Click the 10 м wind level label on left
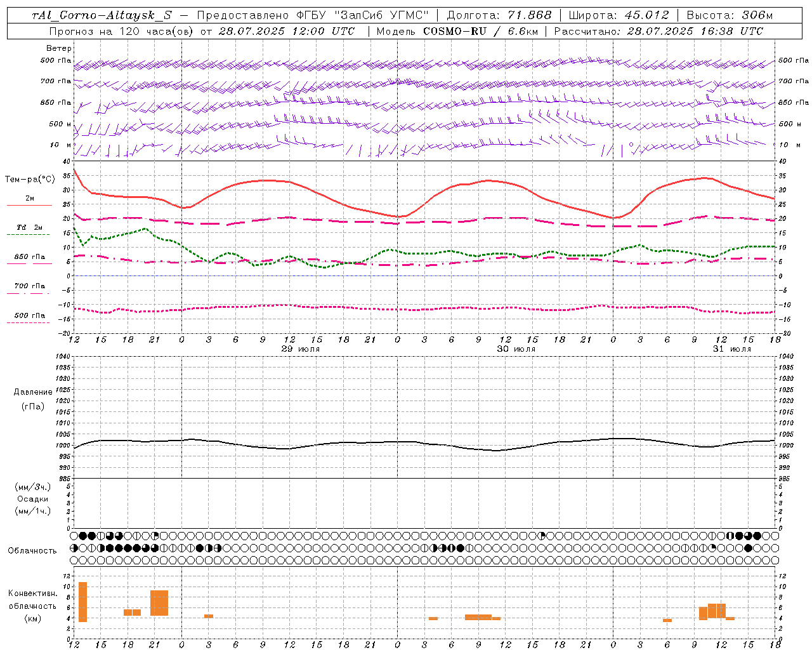The image size is (812, 650). click(61, 145)
